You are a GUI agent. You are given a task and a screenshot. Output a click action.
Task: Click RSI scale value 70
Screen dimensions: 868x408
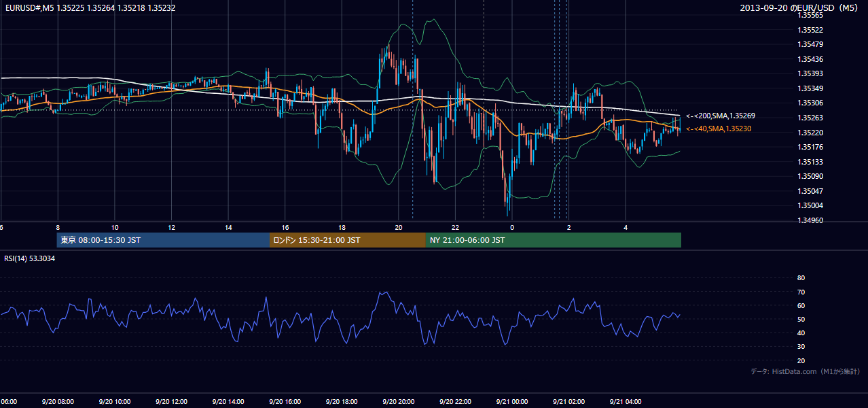[801, 292]
